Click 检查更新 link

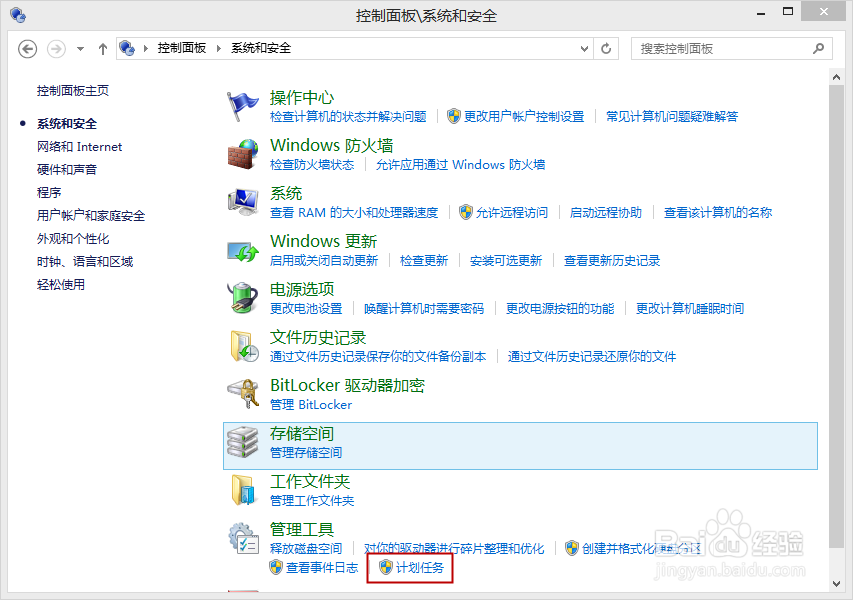click(x=424, y=261)
